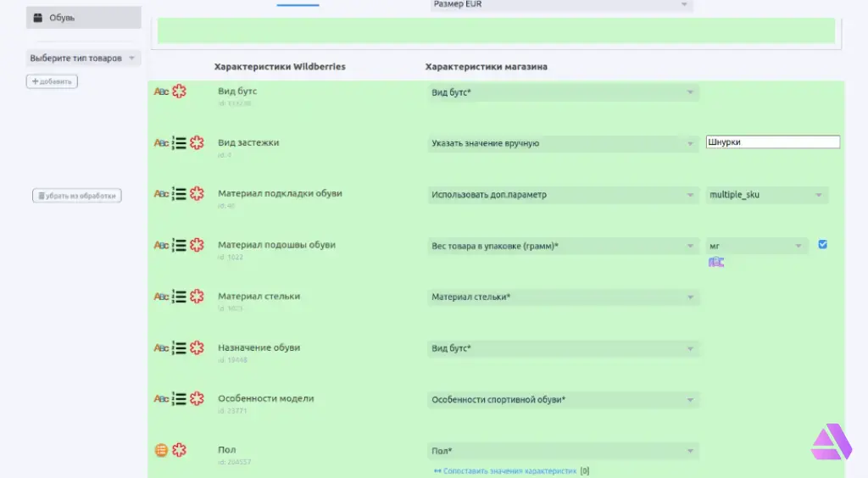The height and width of the screenshot is (478, 868).
Task: Click the Abc icon in Вид застежки row
Action: (x=161, y=142)
